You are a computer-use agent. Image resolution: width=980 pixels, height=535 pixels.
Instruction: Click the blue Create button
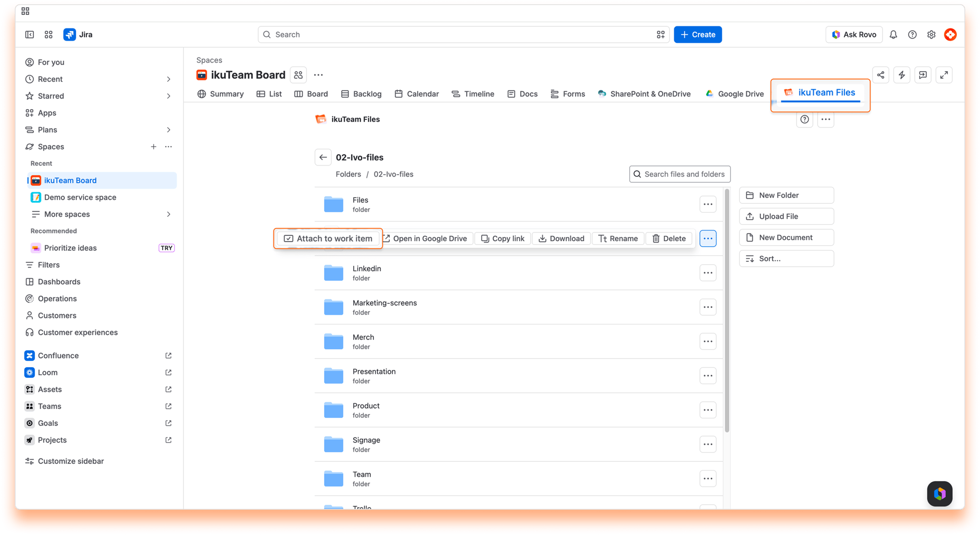[x=698, y=34]
